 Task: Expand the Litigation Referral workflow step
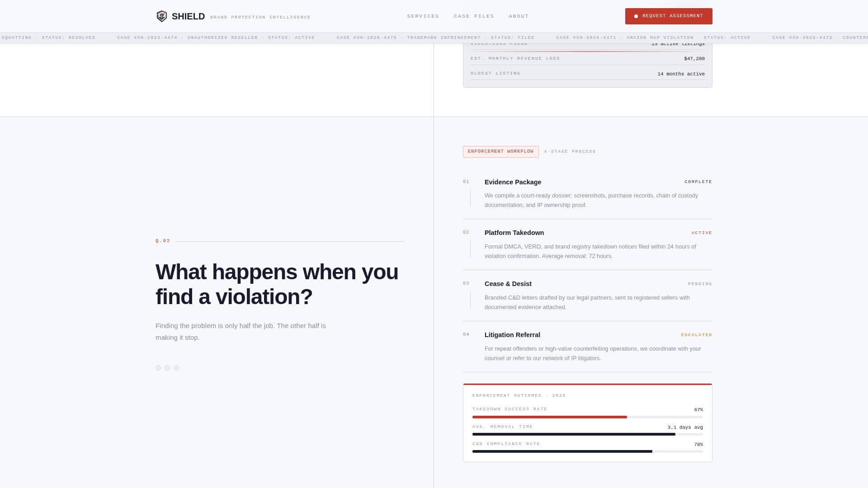(512, 335)
